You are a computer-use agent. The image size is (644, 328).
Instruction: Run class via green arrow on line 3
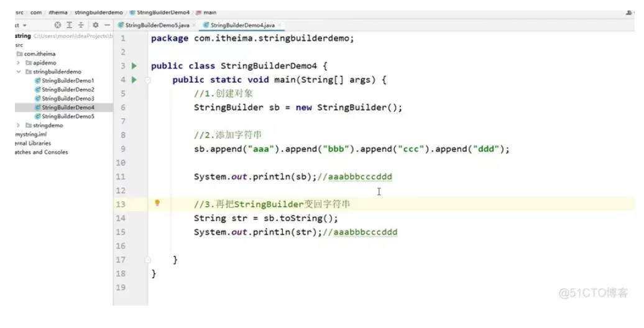click(134, 66)
